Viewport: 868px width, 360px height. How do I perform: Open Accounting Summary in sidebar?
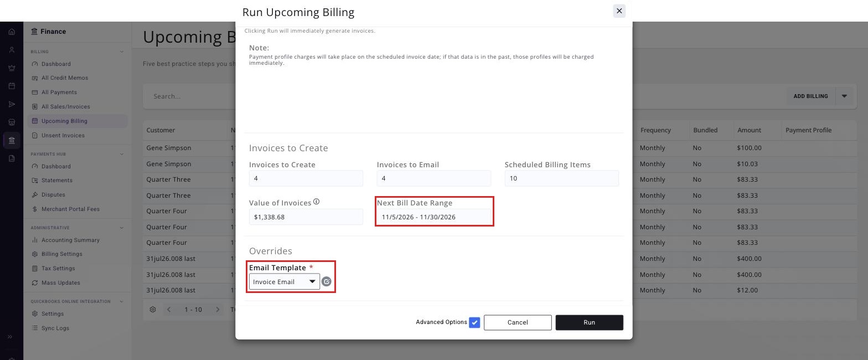click(70, 240)
